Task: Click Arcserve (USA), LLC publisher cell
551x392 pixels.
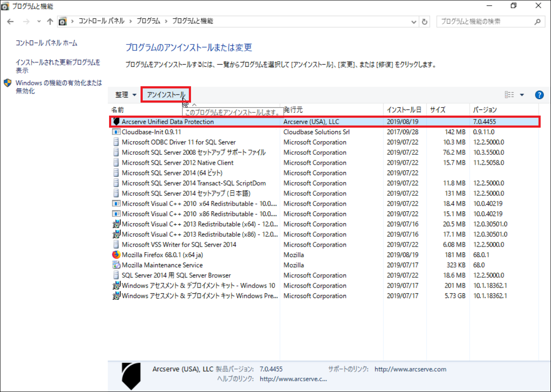Action: coord(311,122)
